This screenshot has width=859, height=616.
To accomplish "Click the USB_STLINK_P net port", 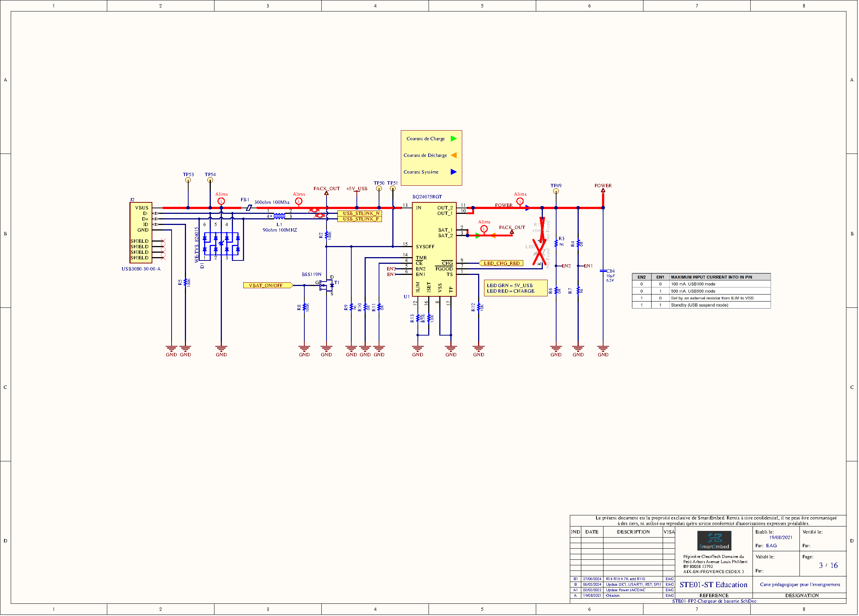I will (x=359, y=219).
